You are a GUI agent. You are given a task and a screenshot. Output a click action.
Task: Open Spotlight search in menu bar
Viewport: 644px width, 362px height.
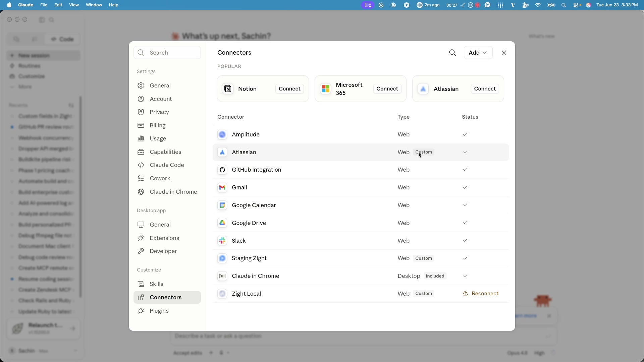click(564, 5)
